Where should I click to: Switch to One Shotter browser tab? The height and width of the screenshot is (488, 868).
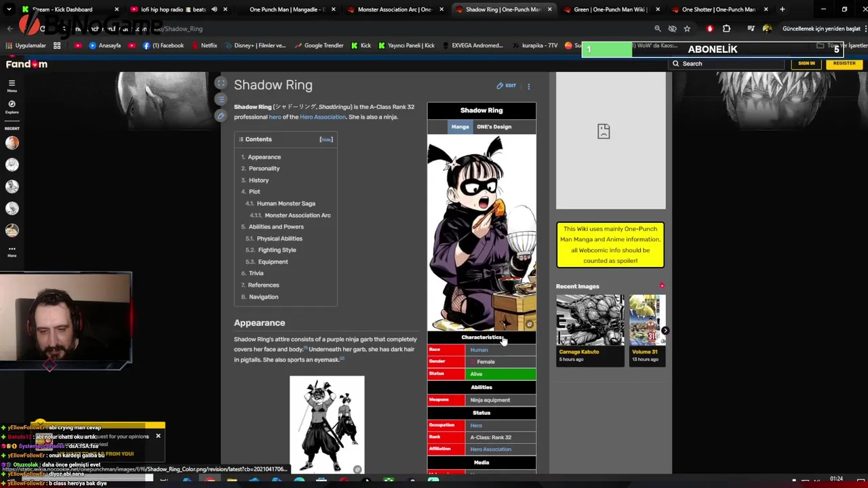pyautogui.click(x=718, y=9)
